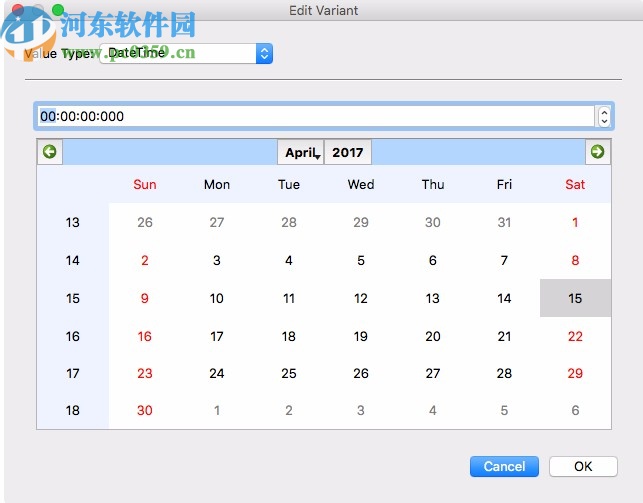Click the Sat column header
Screen dimensions: 643x503
coord(575,184)
